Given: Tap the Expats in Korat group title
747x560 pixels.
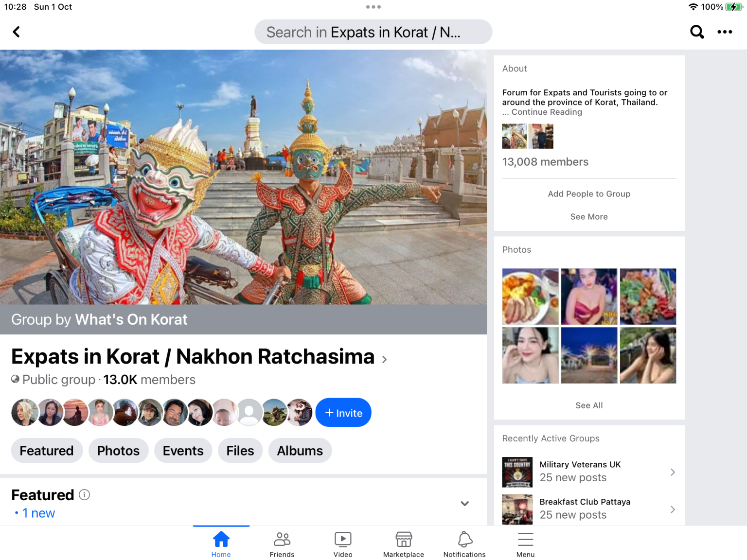Looking at the screenshot, I should (x=193, y=357).
